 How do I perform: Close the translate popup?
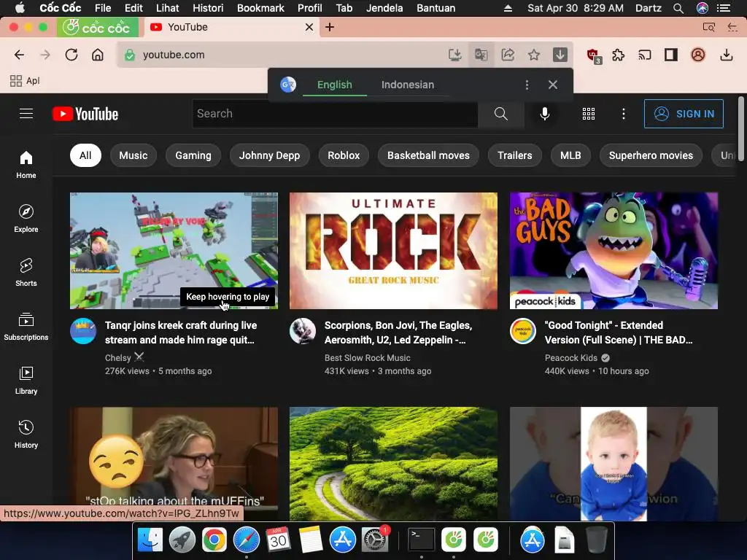553,85
